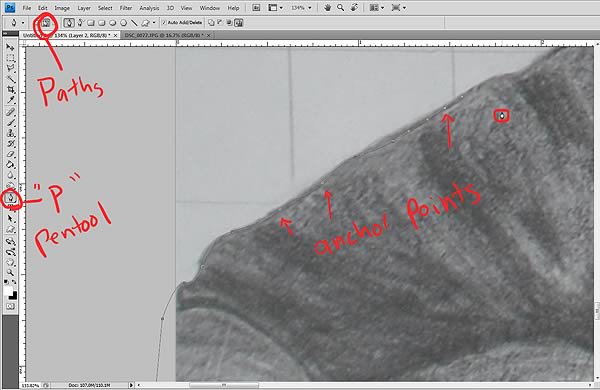This screenshot has height=390, width=600.
Task: Switch to the DSC_0077.JPG document tab
Action: [x=164, y=35]
